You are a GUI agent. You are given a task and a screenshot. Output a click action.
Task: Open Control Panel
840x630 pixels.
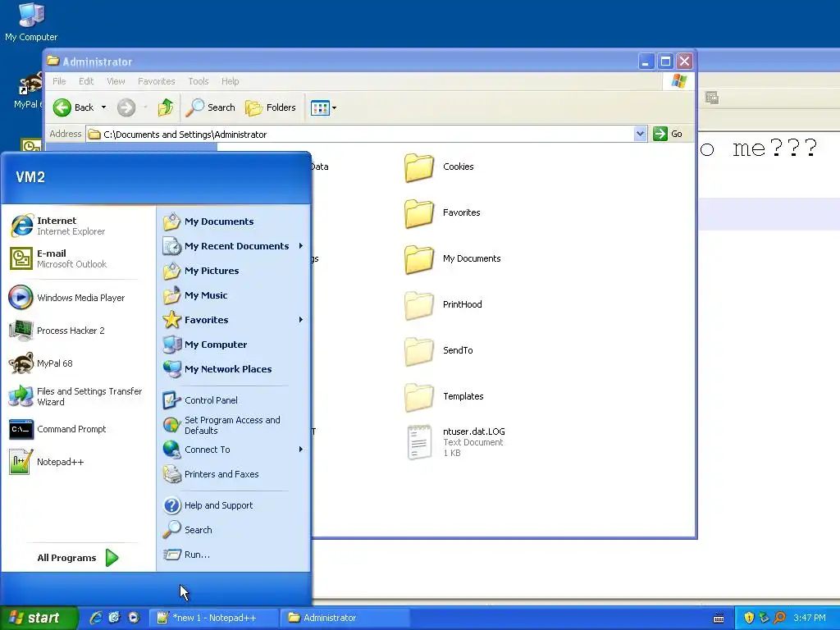233,400
